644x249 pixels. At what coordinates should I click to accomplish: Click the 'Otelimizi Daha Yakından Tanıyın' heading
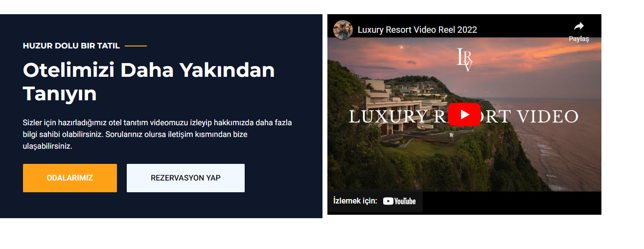pyautogui.click(x=149, y=82)
